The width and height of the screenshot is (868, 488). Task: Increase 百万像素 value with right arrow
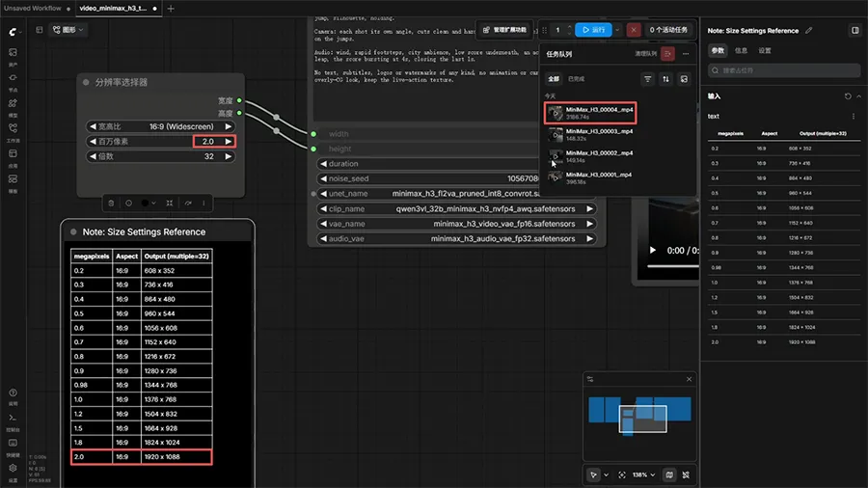click(x=228, y=142)
